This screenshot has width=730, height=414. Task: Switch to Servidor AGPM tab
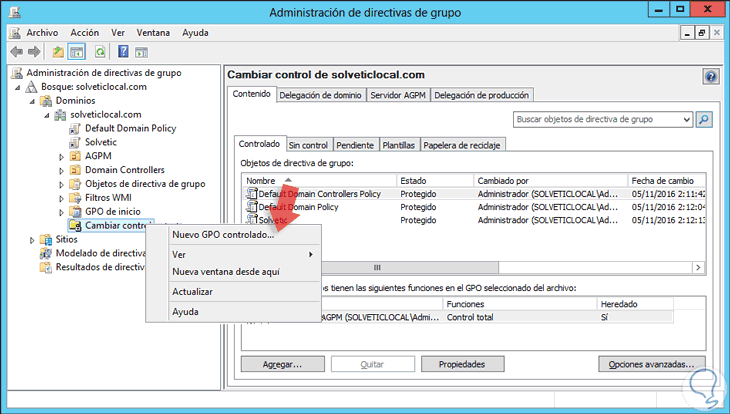click(x=398, y=95)
